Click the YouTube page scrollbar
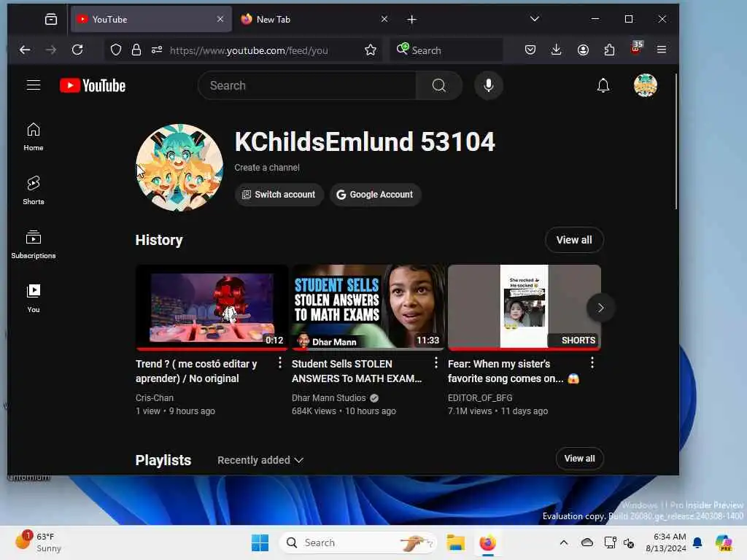 676,141
